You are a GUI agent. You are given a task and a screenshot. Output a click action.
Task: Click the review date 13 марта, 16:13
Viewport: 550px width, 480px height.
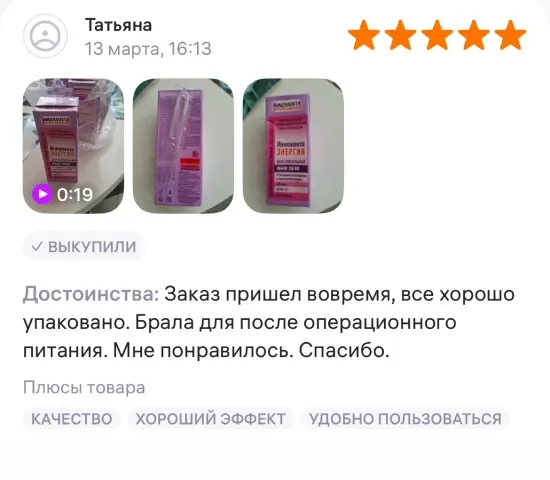point(148,49)
